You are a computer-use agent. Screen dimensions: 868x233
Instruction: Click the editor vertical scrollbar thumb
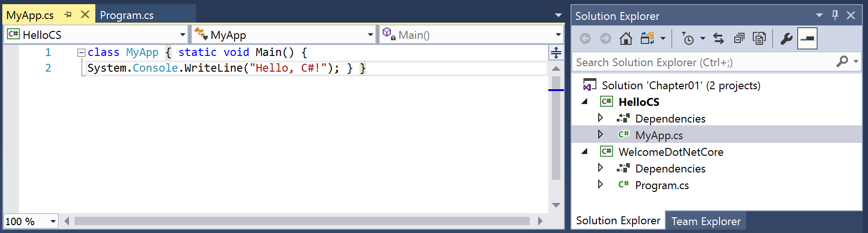[556, 128]
